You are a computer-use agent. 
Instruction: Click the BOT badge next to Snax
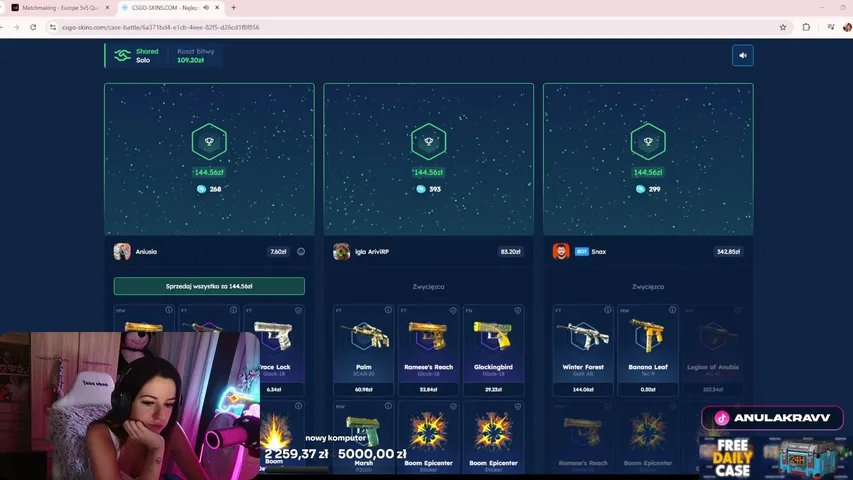[x=582, y=251]
